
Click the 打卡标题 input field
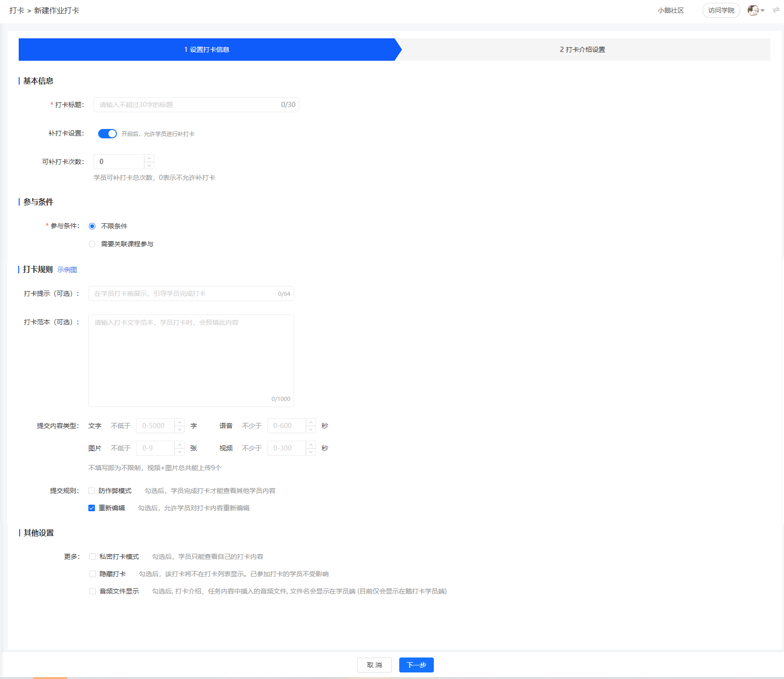point(187,105)
